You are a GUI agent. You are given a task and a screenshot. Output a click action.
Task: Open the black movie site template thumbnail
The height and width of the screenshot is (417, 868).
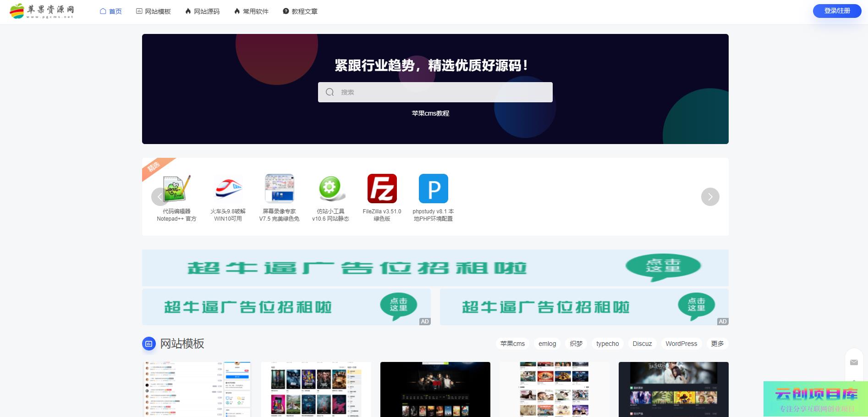[435, 389]
